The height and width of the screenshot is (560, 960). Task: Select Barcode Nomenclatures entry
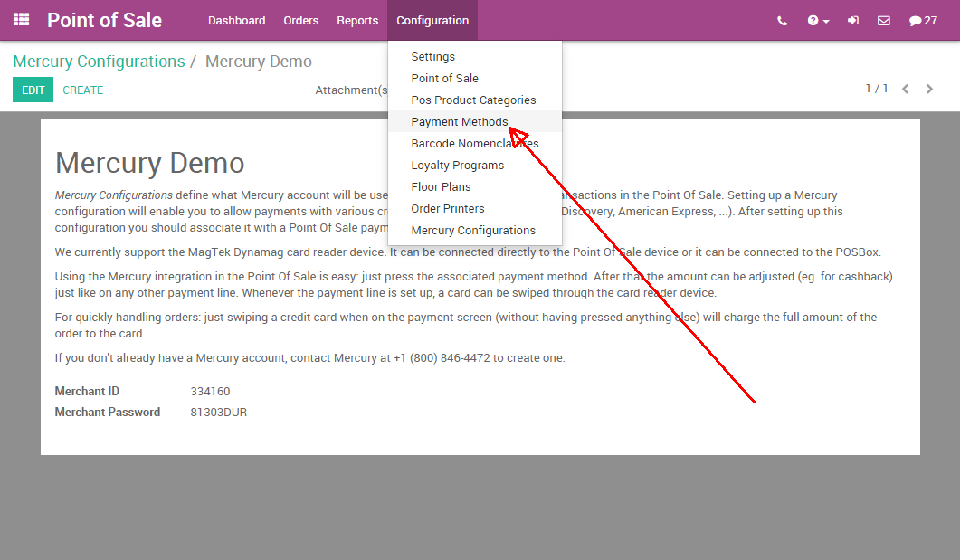click(x=474, y=143)
